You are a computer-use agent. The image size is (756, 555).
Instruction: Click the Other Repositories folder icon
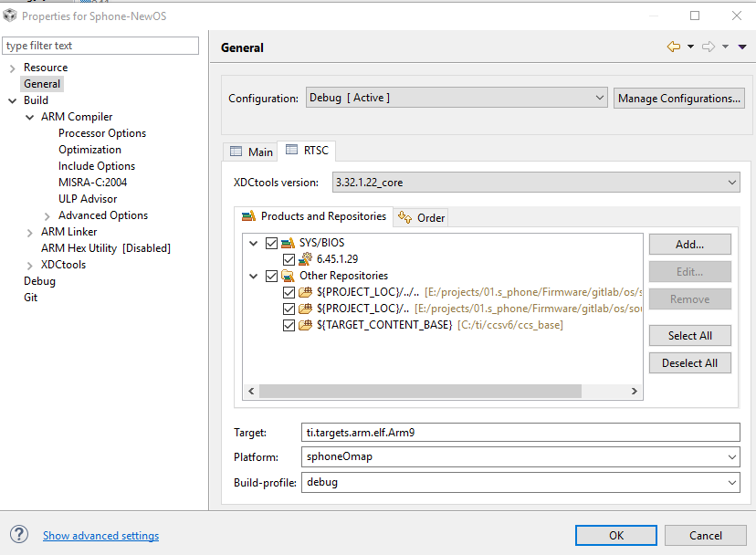[x=288, y=276]
